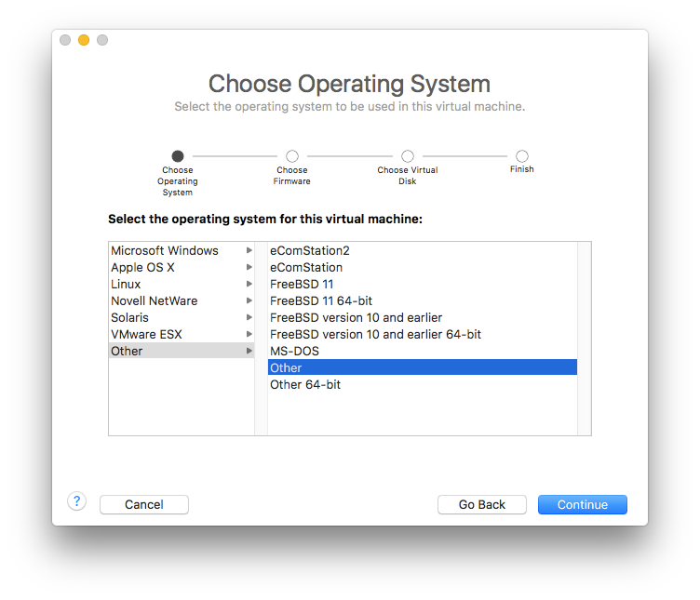The height and width of the screenshot is (600, 700).
Task: Select Novell NetWare in the category list
Action: 155,301
